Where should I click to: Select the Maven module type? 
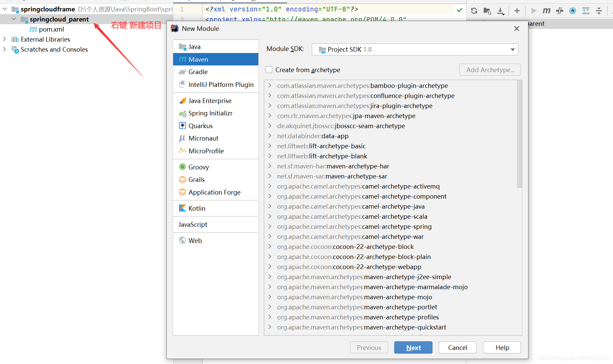(216, 59)
